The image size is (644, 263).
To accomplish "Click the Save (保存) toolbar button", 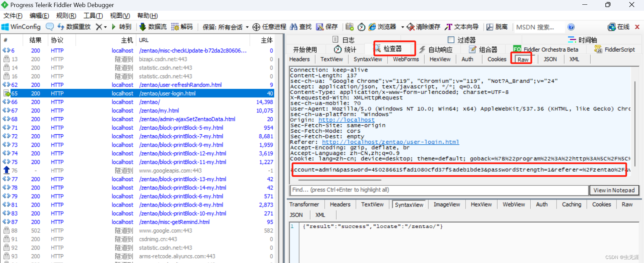I will tap(327, 27).
